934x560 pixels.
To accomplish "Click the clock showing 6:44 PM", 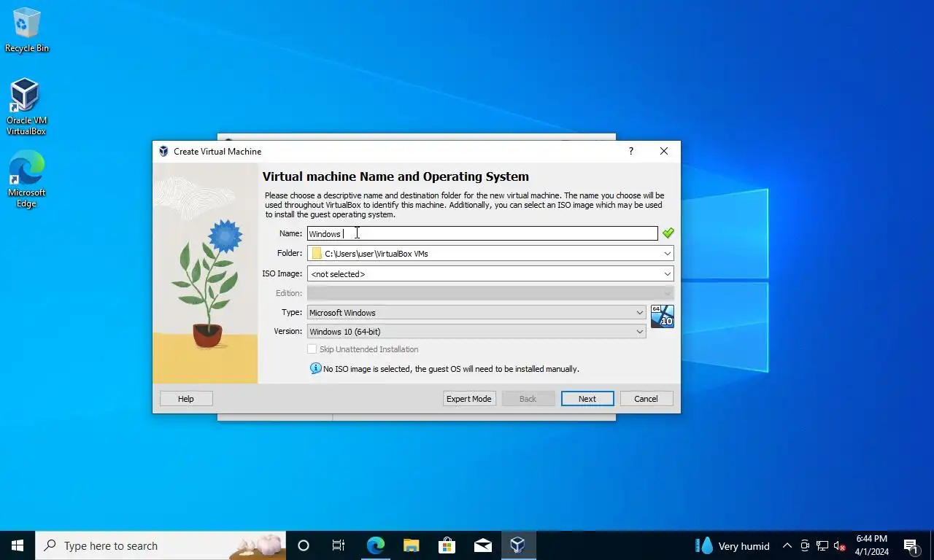I will pyautogui.click(x=872, y=545).
